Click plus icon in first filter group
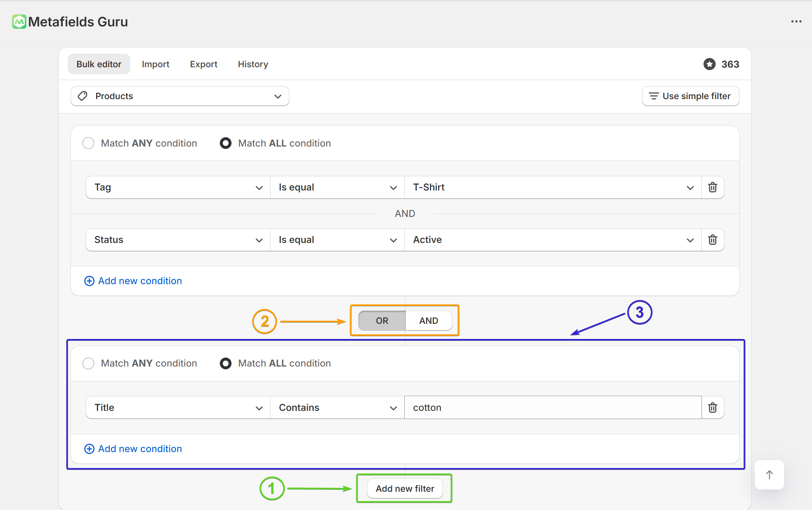The width and height of the screenshot is (812, 510). [x=89, y=281]
